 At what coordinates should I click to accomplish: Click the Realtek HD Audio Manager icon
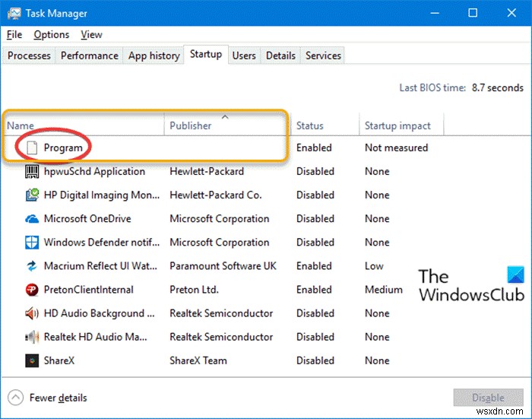32,337
